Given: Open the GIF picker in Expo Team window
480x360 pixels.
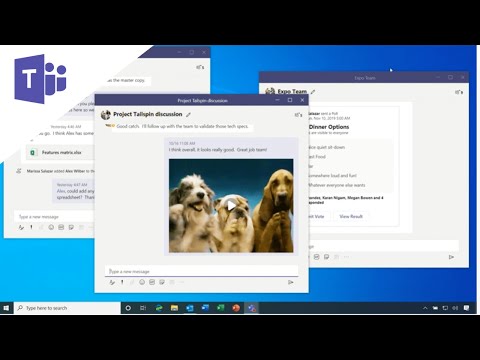Looking at the screenshot, I should [317, 257].
